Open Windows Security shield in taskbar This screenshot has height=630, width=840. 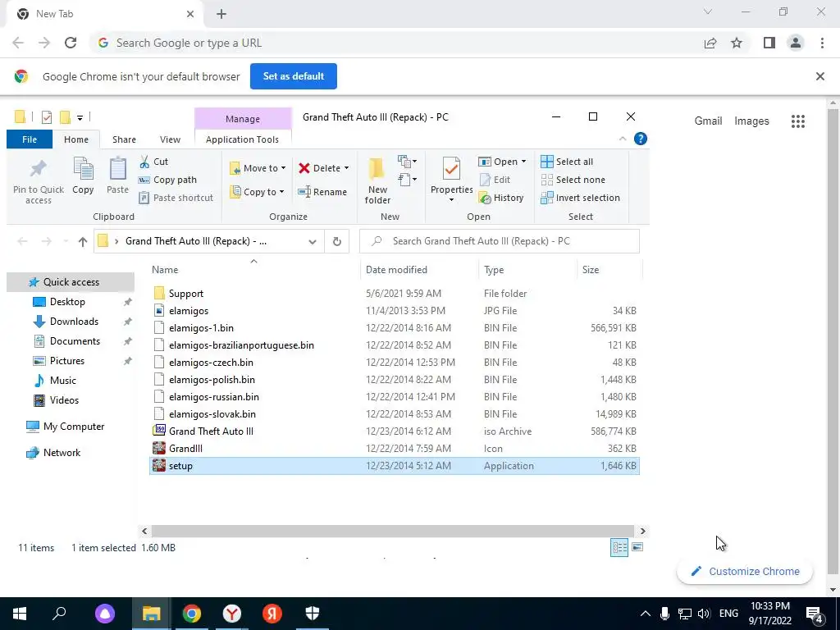click(313, 614)
